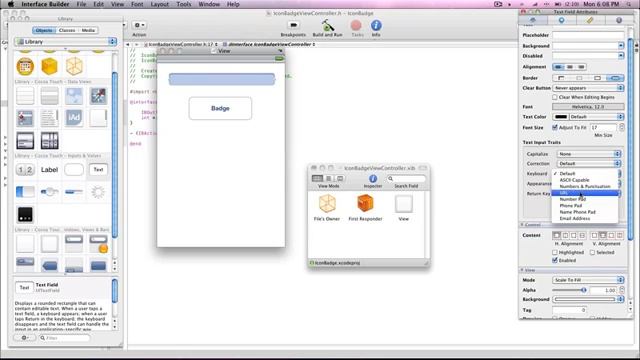Open the Mode Scale To Fill dropdown
Screen dimensions: 640x360
pos(588,280)
